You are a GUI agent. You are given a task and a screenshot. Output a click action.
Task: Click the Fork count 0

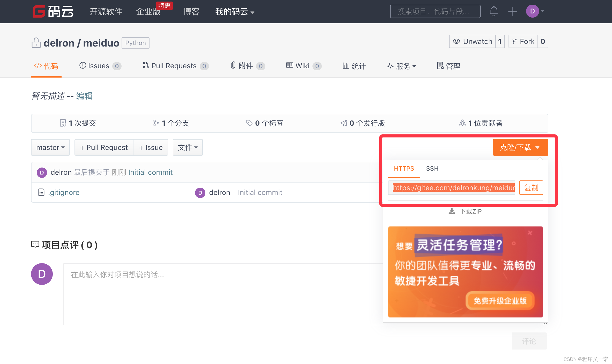tap(543, 41)
